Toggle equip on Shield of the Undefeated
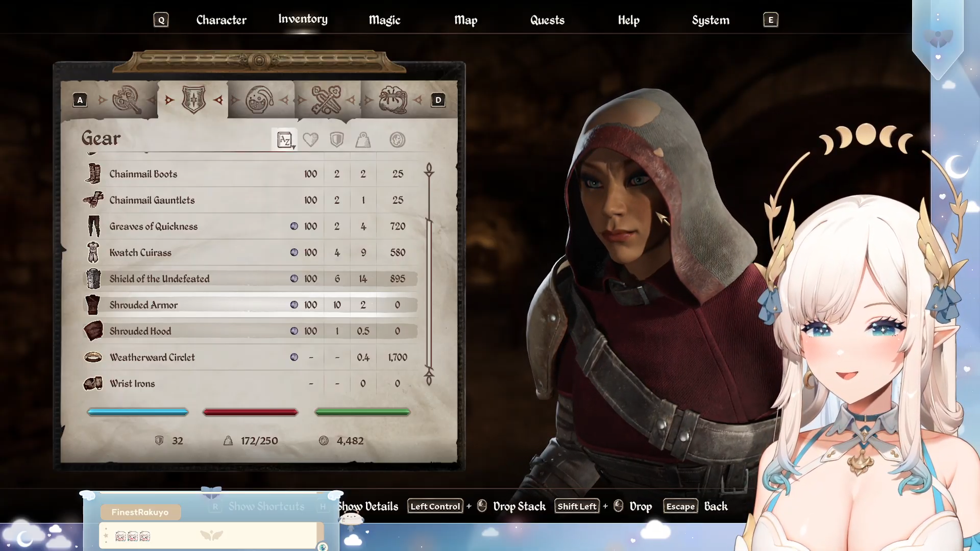The height and width of the screenshot is (551, 980). click(x=159, y=279)
